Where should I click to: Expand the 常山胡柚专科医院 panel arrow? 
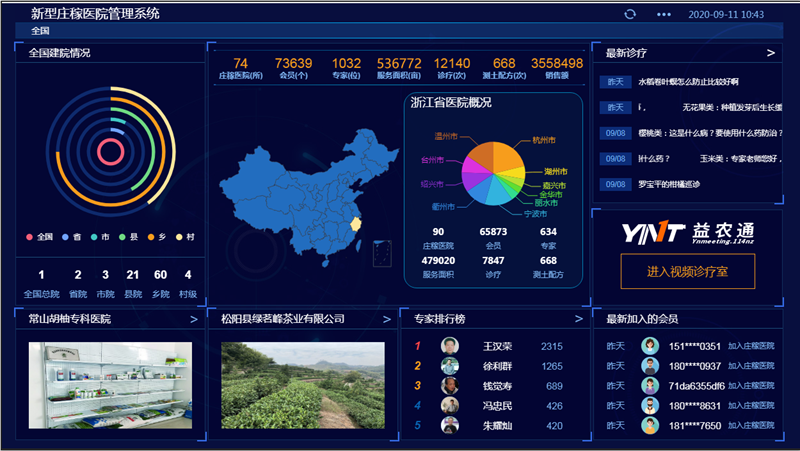194,319
